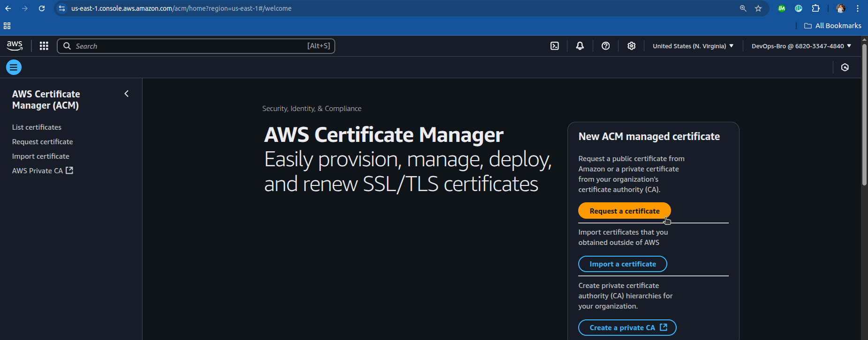Open the Chrome three-dot menu
This screenshot has width=868, height=340.
858,8
